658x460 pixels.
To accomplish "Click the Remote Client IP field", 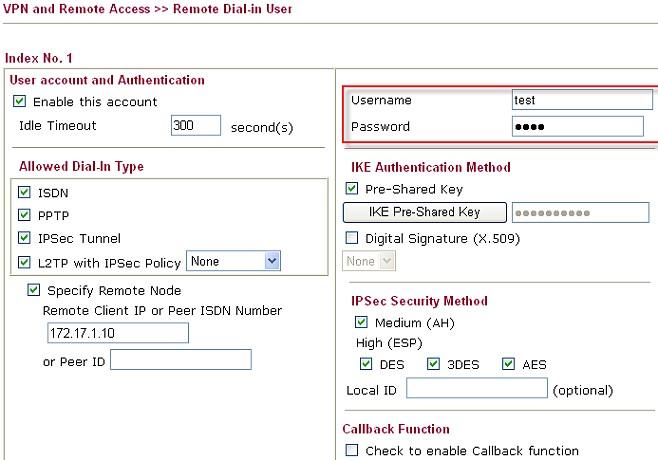I will (x=117, y=333).
